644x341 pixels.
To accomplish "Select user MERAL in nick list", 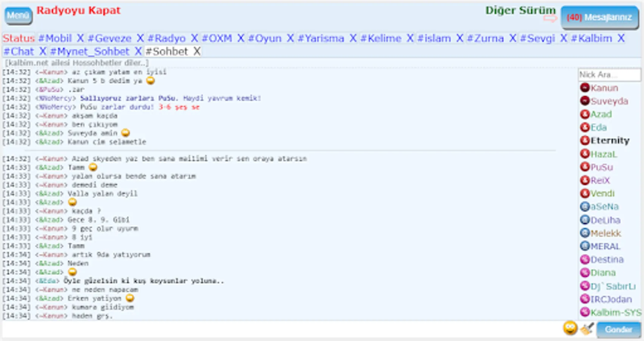I will tap(605, 247).
